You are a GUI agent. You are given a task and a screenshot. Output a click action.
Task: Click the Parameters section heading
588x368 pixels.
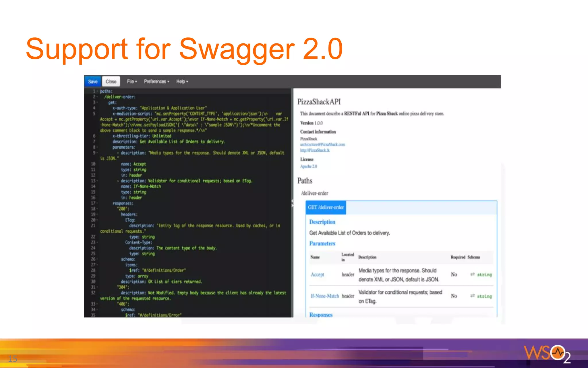[x=322, y=244]
